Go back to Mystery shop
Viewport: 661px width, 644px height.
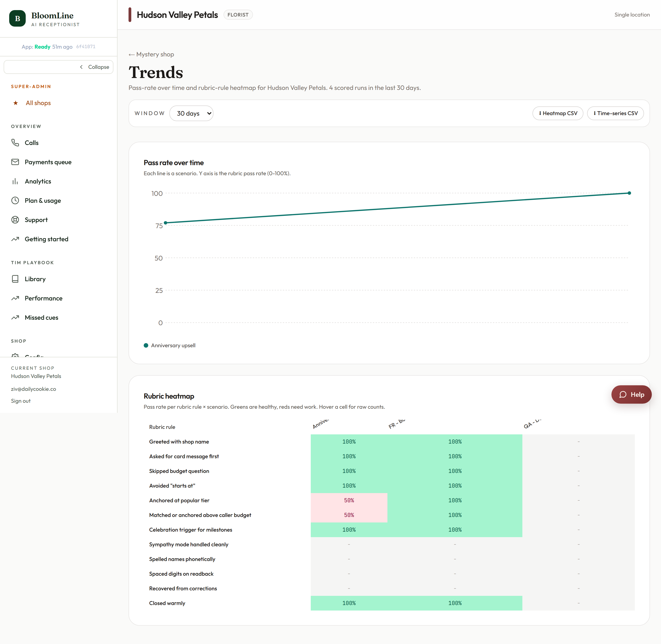(151, 54)
